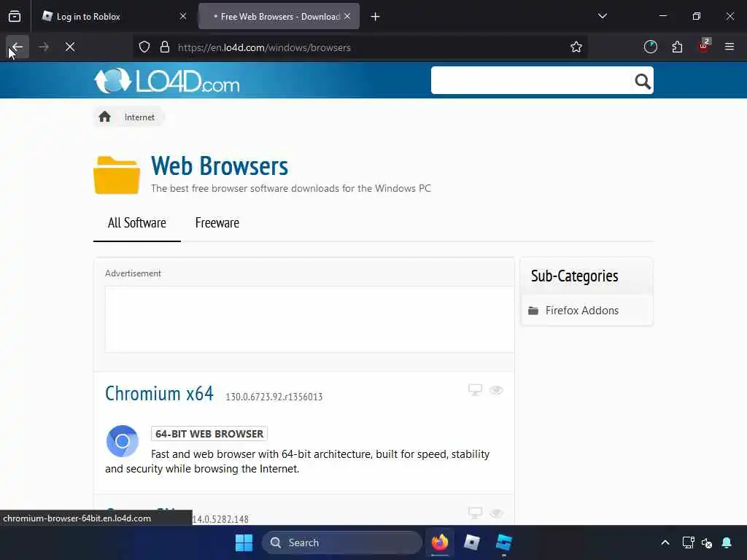Select the All Software tab
Viewport: 747px width, 560px height.
click(136, 223)
